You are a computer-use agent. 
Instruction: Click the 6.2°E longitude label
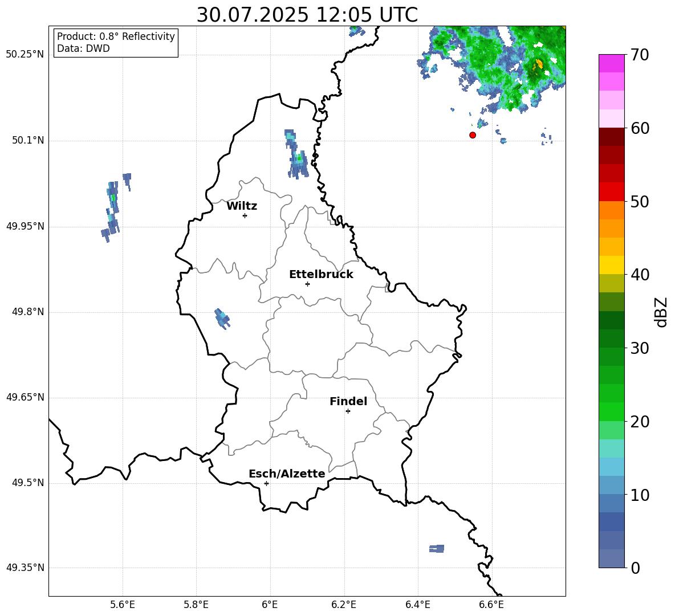click(344, 605)
